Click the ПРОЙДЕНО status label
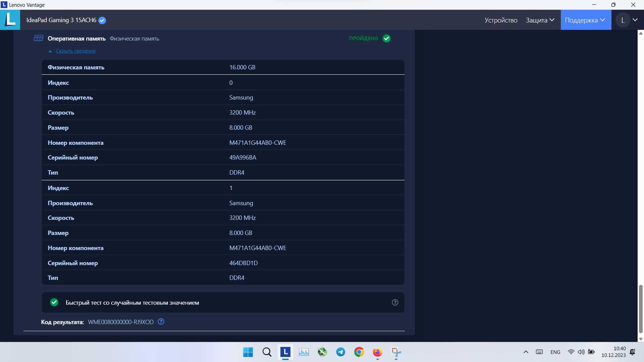The image size is (644, 362). 363,38
